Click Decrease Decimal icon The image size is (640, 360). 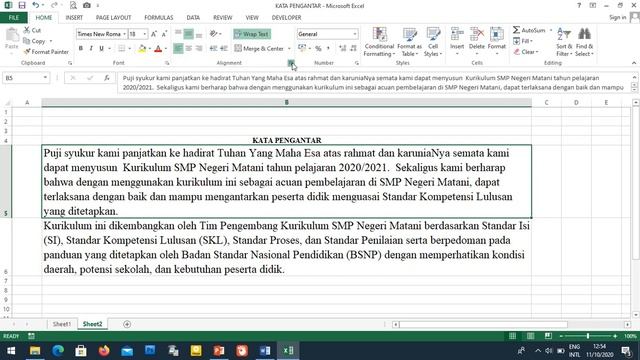[x=353, y=49]
